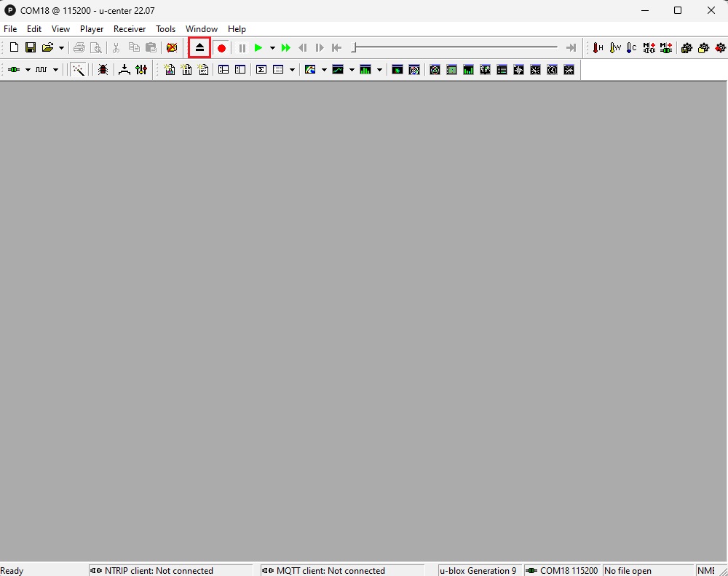Viewport: 728px width, 576px height.
Task: Open the sigma statistic view icon
Action: (261, 70)
